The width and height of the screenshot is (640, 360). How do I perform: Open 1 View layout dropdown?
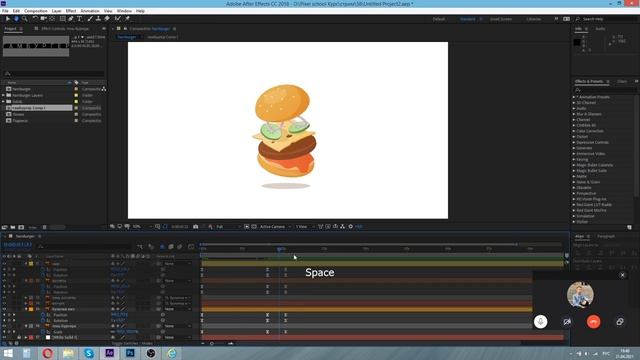305,227
